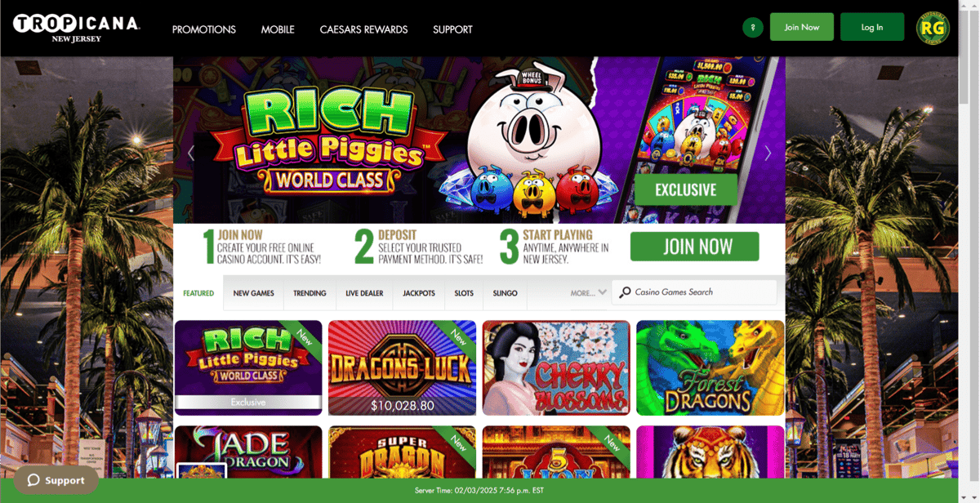Screen dimensions: 980x503
Task: Open the Jackpots tab
Action: tap(419, 293)
